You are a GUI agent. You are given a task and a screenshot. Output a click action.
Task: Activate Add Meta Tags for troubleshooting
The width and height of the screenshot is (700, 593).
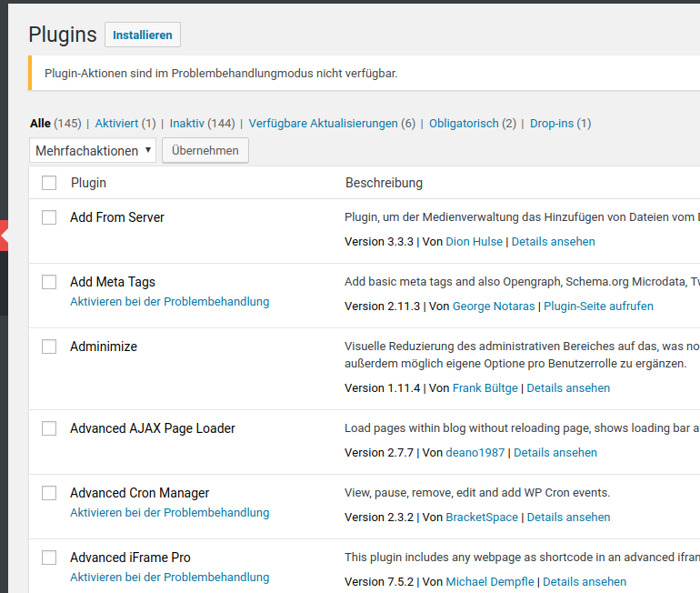click(x=170, y=302)
